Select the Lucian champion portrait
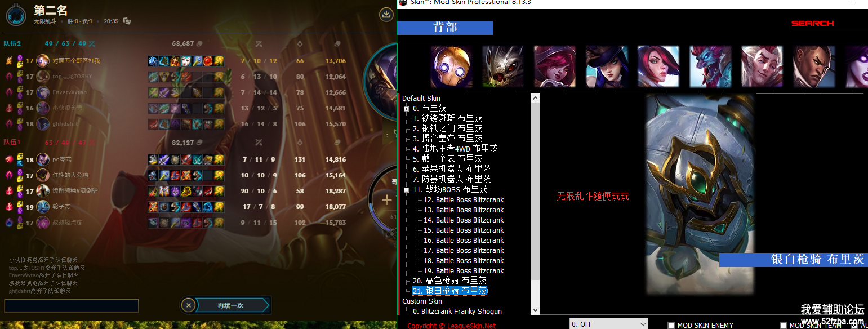Viewport: 868px width, 329px height. [813, 67]
